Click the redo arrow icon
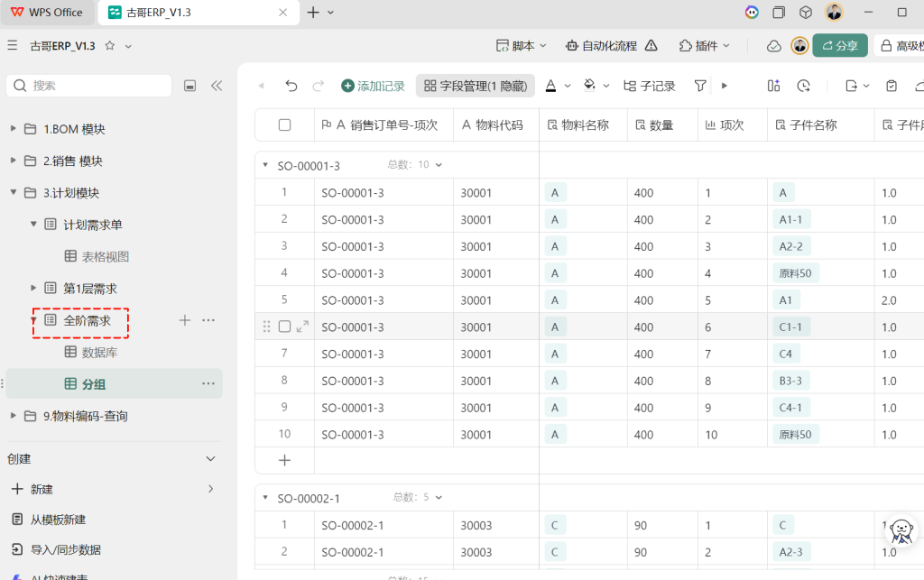This screenshot has height=580, width=924. tap(319, 86)
